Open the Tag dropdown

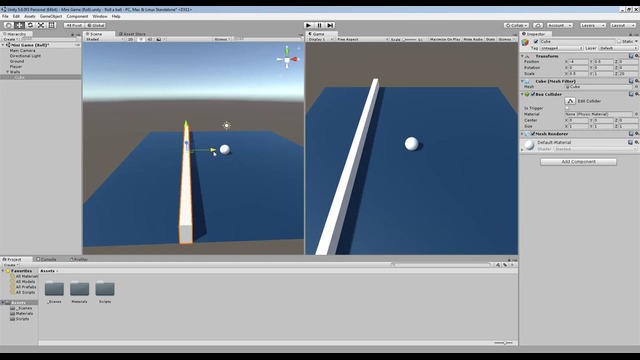point(561,48)
